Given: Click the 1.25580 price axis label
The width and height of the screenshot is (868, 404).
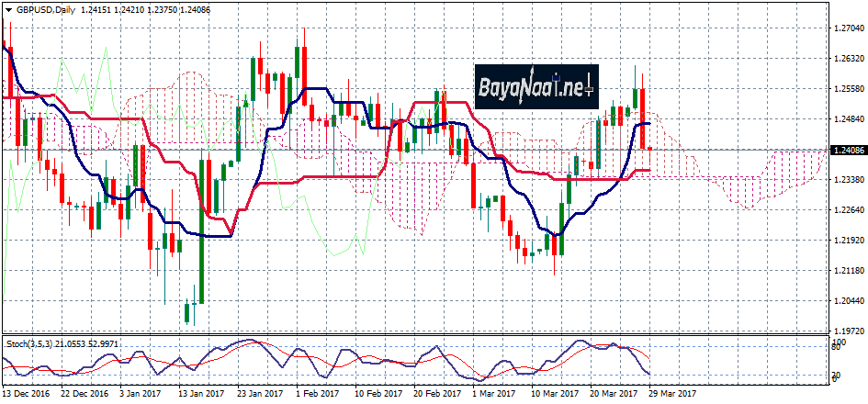Looking at the screenshot, I should pyautogui.click(x=848, y=89).
